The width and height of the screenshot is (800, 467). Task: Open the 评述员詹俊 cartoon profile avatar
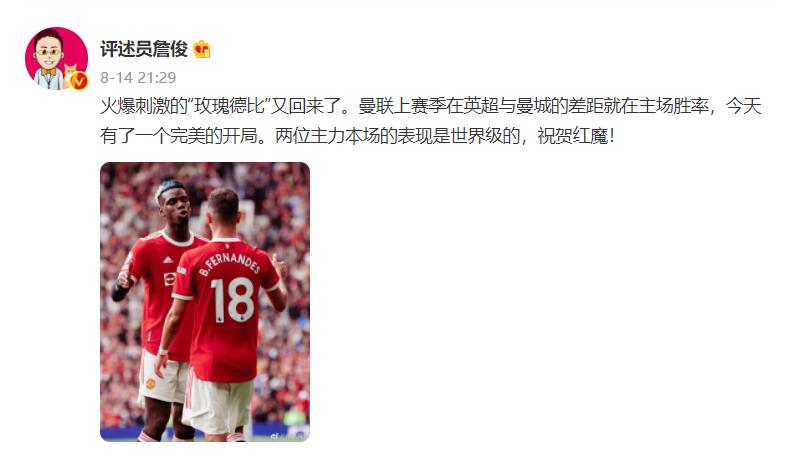point(56,58)
